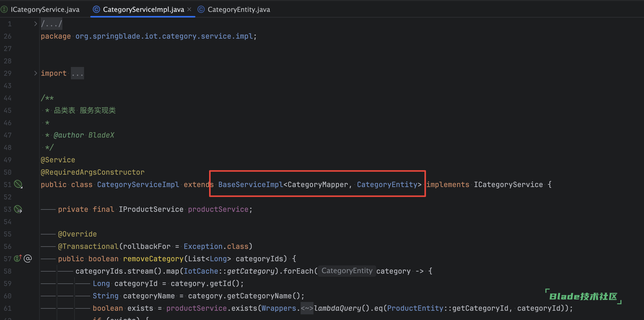
Task: Click the IProductService field type
Action: click(x=151, y=209)
